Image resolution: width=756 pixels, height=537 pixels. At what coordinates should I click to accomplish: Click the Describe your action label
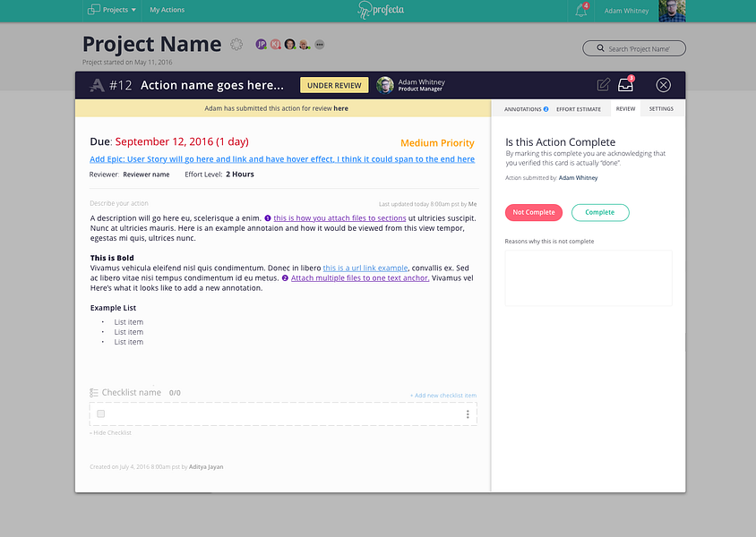pos(119,203)
